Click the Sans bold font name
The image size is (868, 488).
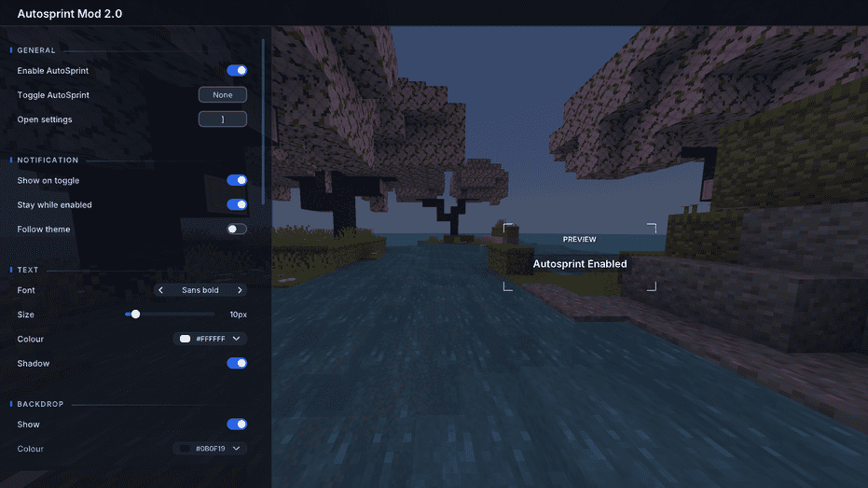200,289
